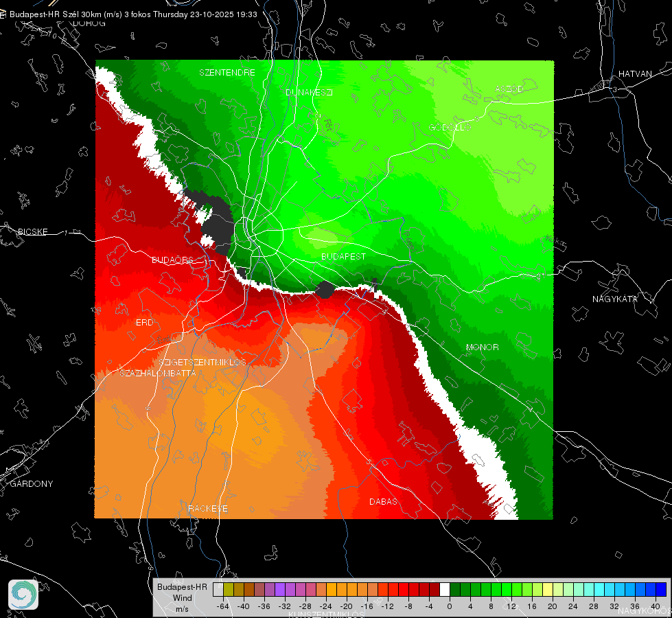The image size is (672, 618).
Task: Pick the light gray first legend swatch
Action: (x=218, y=590)
